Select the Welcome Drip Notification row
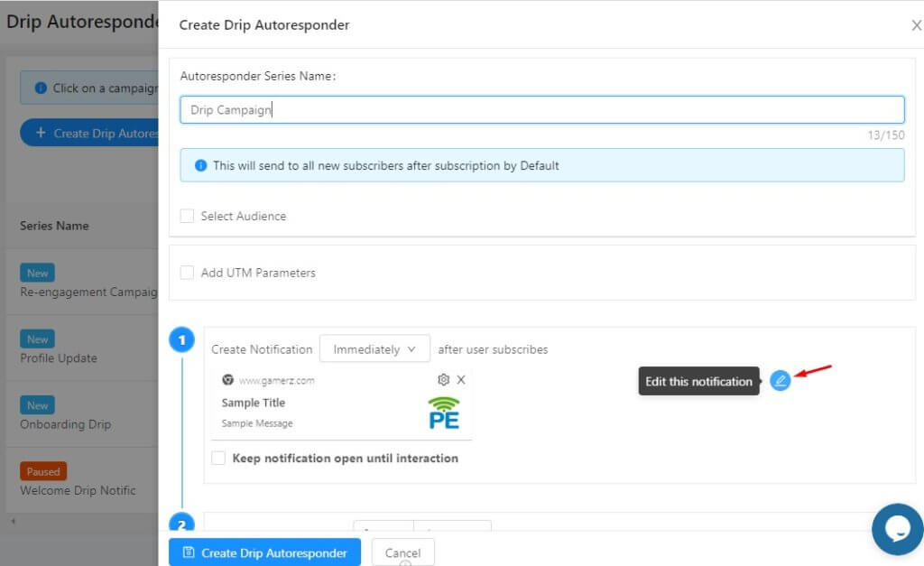Image resolution: width=924 pixels, height=566 pixels. [82, 480]
